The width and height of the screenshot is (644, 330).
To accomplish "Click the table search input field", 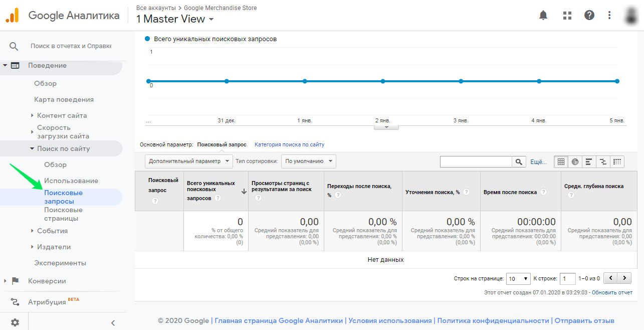I will pos(476,161).
